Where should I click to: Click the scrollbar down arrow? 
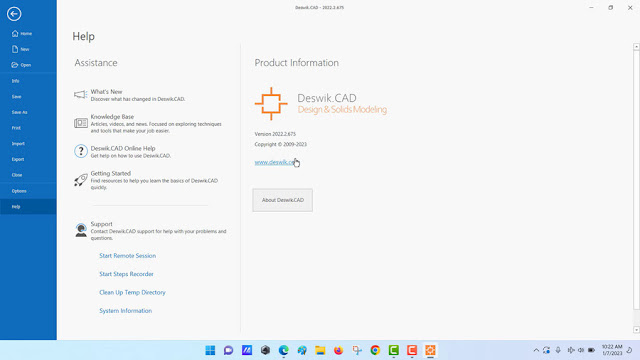coord(636,329)
